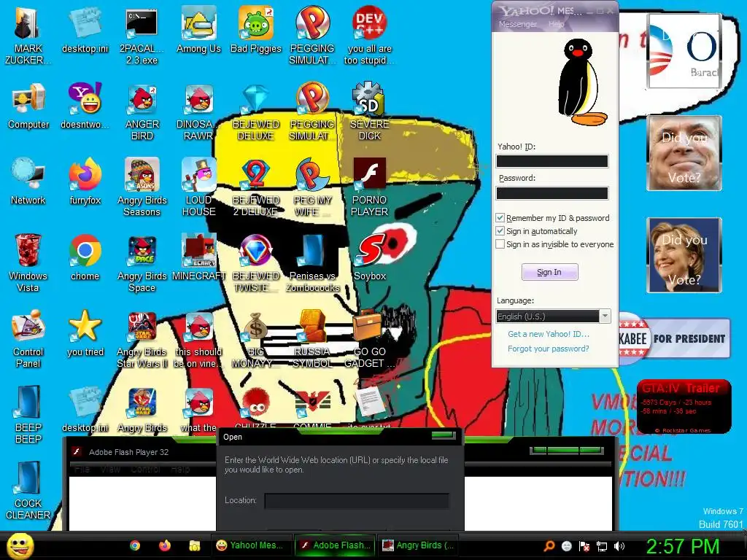The height and width of the screenshot is (560, 747).
Task: Open the 'you tried' star icon
Action: (x=85, y=334)
